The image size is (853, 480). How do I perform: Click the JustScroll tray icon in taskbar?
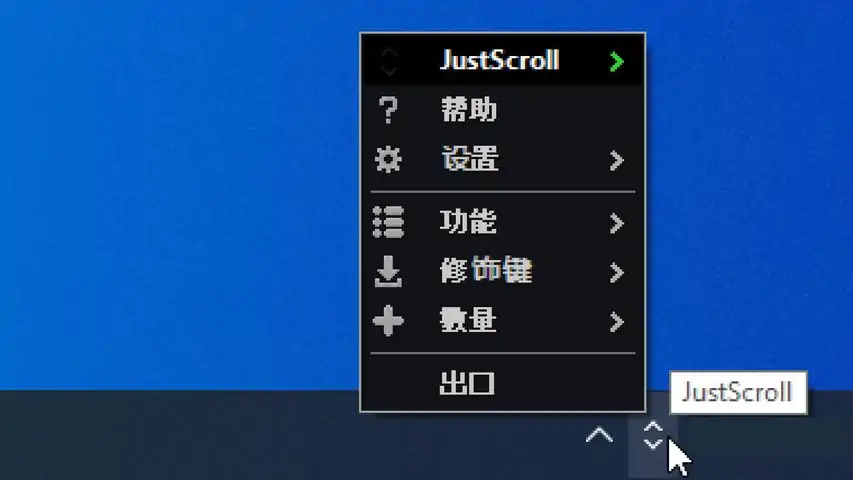pos(653,435)
